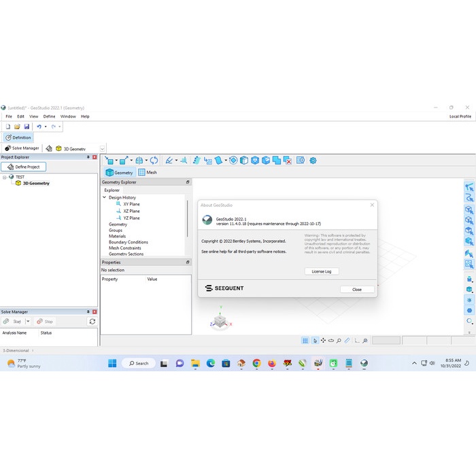The width and height of the screenshot is (476, 476).
Task: Toggle the select pointer mode in view bar
Action: pos(314,340)
